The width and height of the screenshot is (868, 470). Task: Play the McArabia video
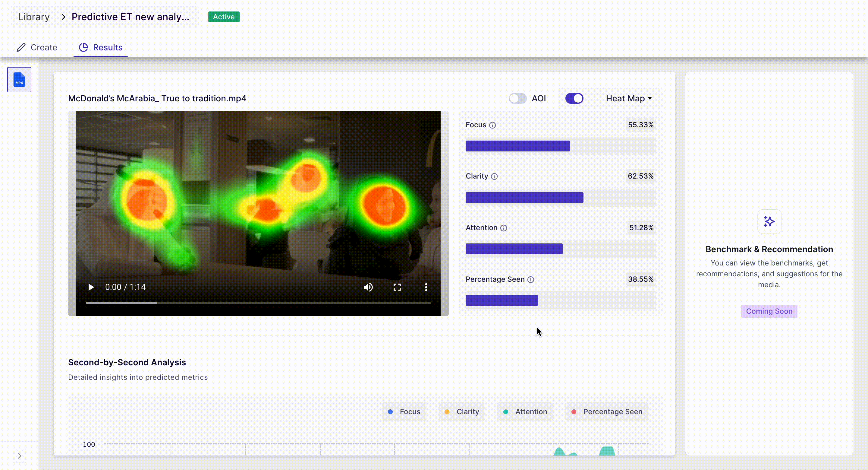pyautogui.click(x=91, y=287)
